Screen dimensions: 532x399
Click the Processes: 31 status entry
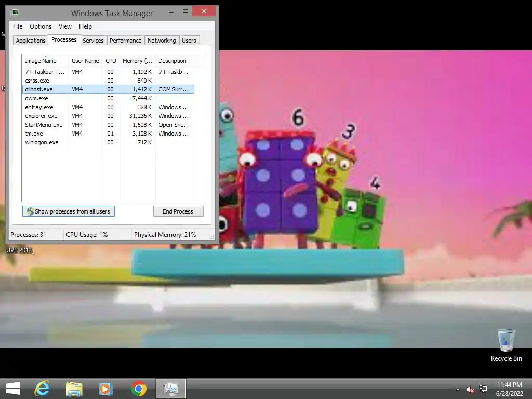click(x=28, y=235)
